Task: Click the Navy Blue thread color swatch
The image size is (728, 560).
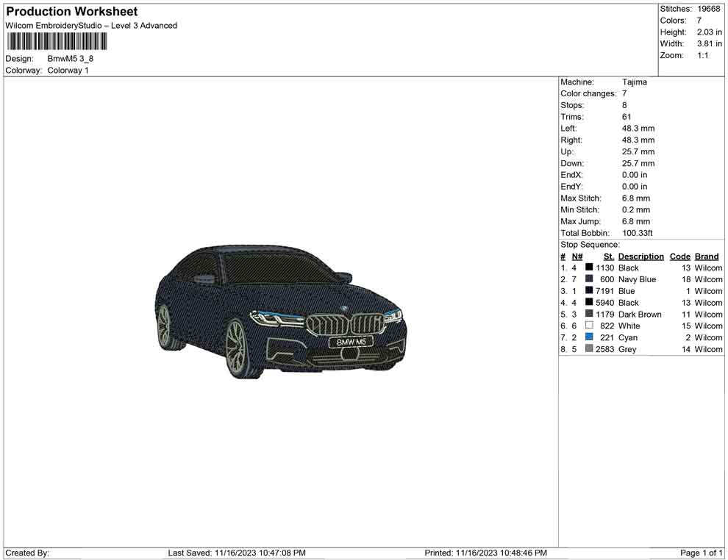Action: (x=589, y=279)
